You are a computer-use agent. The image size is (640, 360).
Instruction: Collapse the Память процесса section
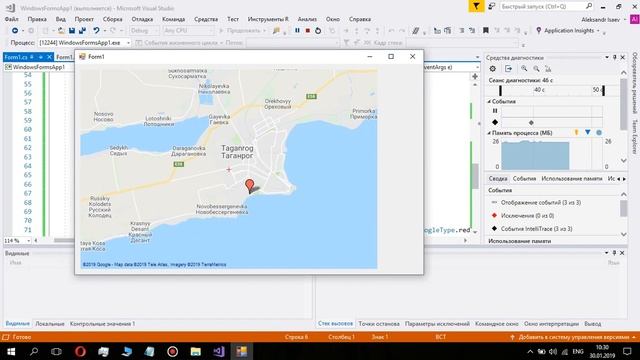[489, 133]
